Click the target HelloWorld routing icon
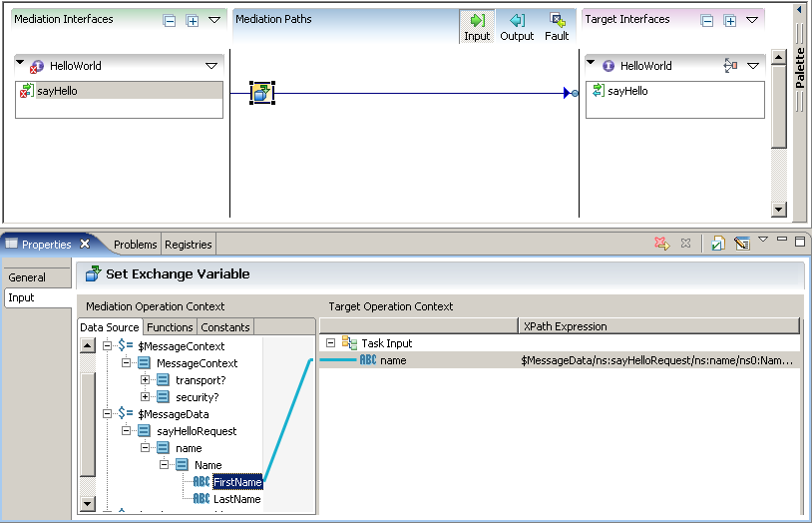 click(730, 65)
